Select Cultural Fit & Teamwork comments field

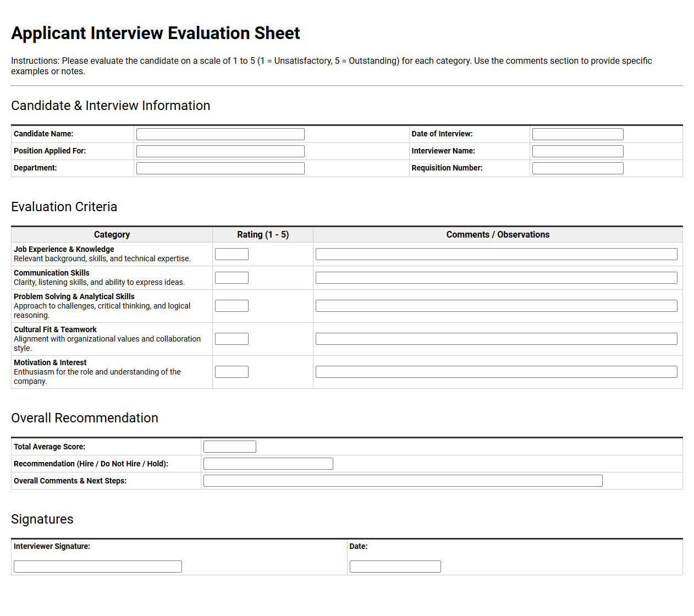[x=497, y=339]
